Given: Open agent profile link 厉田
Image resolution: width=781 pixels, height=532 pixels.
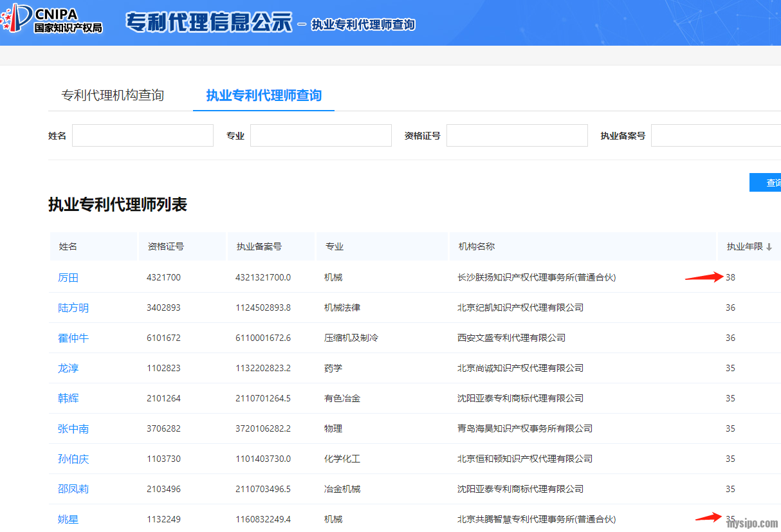Looking at the screenshot, I should click(68, 278).
